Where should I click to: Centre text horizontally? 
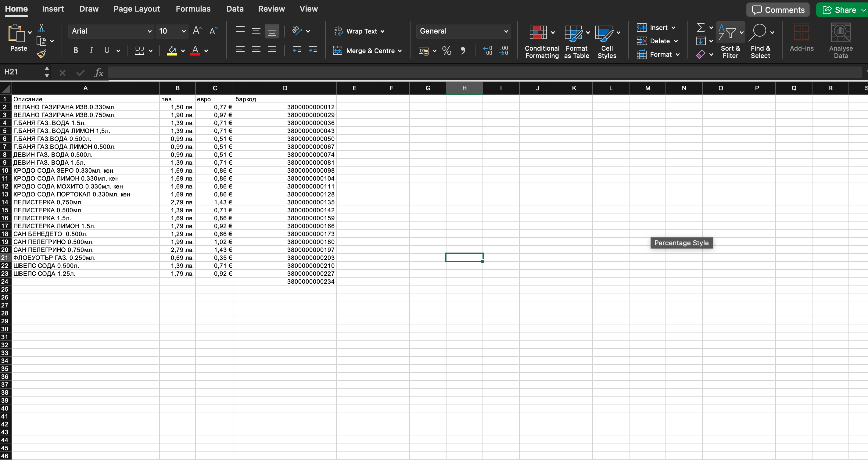click(256, 51)
